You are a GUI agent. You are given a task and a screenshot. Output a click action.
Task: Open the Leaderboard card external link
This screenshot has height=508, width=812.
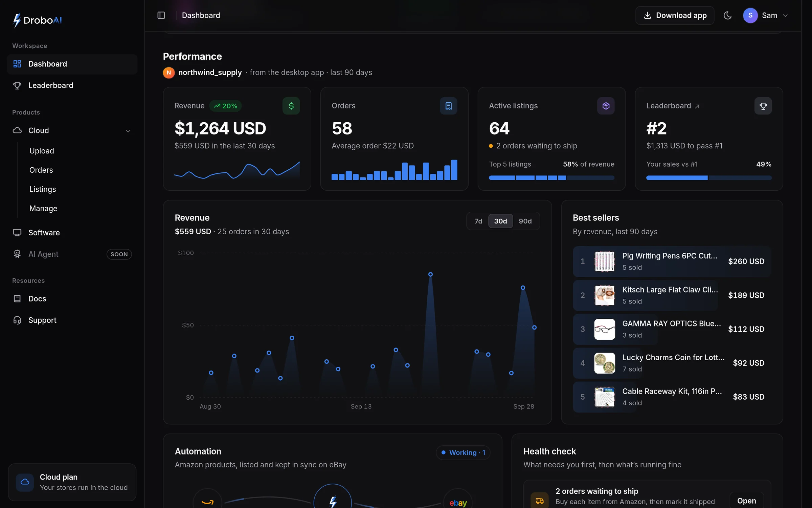click(x=697, y=106)
